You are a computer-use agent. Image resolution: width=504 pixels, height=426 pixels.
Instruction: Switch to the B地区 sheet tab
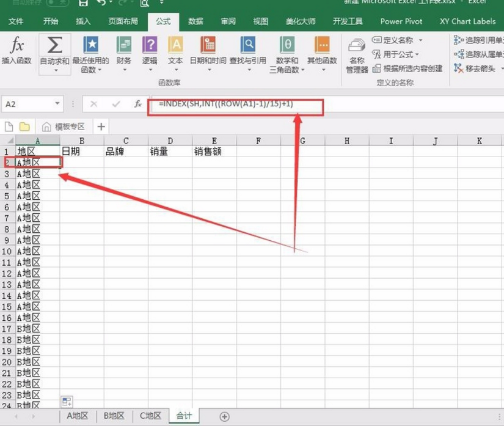point(114,416)
